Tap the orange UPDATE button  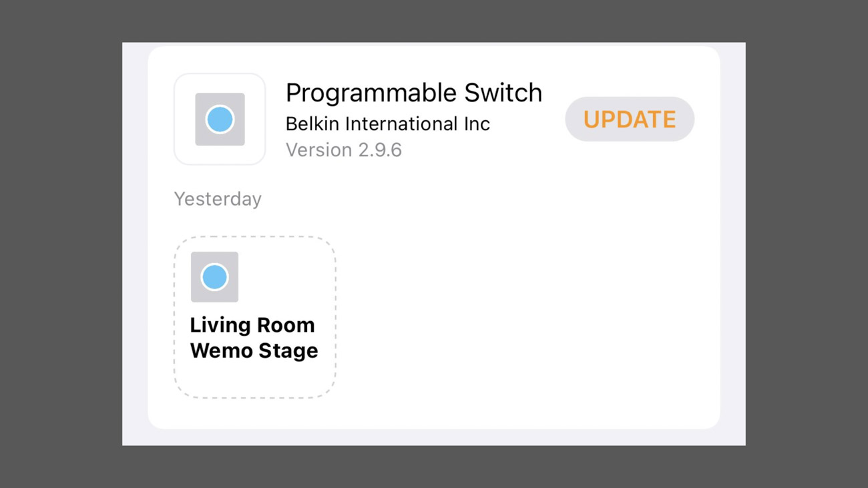tap(629, 119)
